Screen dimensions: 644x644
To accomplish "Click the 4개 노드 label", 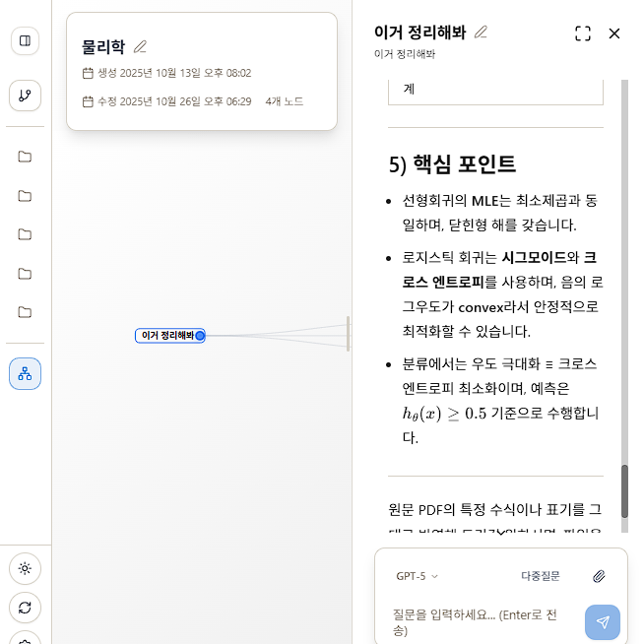I will (285, 101).
